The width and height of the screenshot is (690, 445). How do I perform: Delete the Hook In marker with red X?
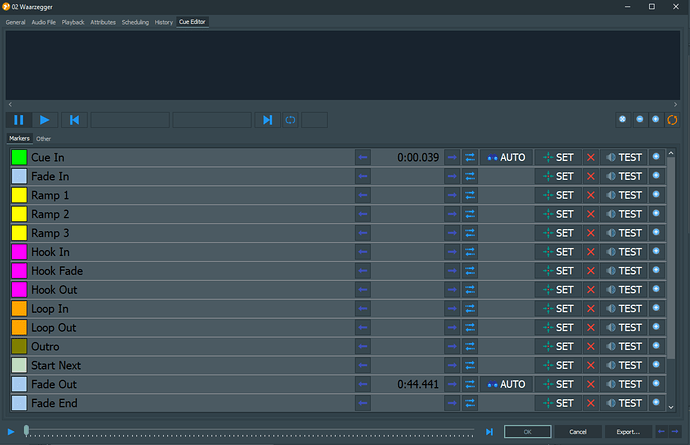tap(590, 252)
